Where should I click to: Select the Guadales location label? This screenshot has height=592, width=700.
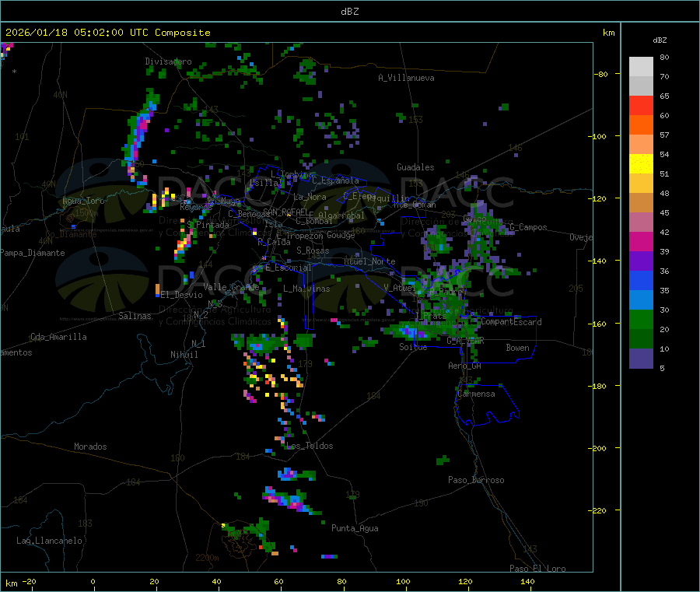(x=415, y=167)
